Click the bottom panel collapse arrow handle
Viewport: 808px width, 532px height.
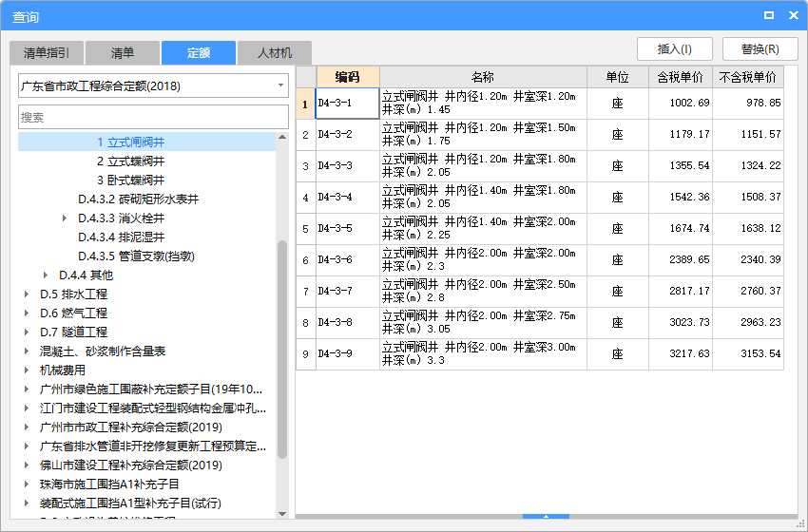(546, 516)
